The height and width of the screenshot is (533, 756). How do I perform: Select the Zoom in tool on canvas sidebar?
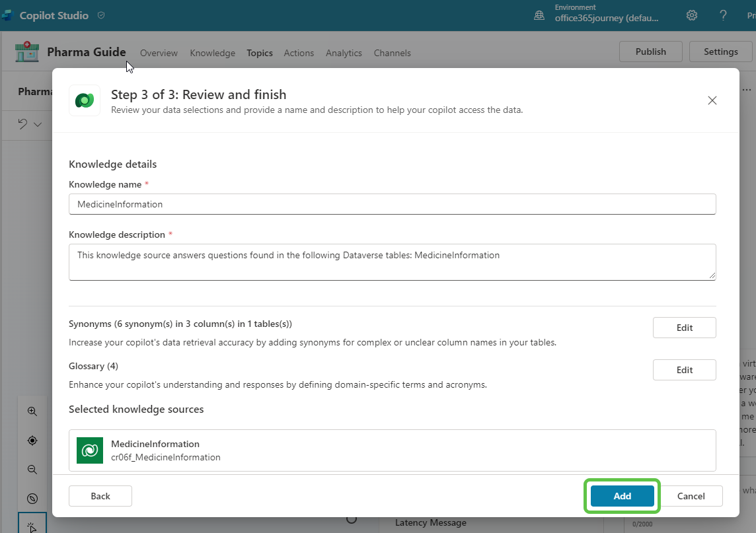coord(32,411)
